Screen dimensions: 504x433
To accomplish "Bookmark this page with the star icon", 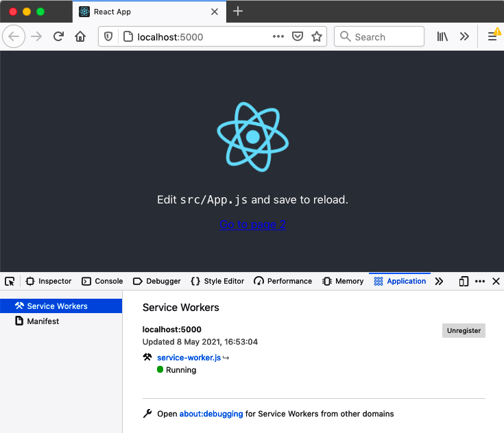I will 316,37.
